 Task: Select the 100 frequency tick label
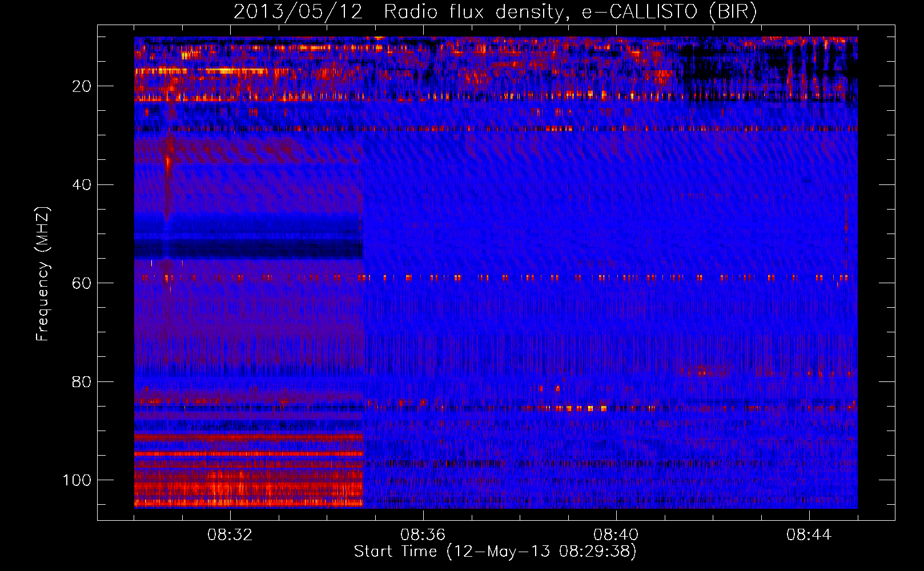tap(77, 480)
